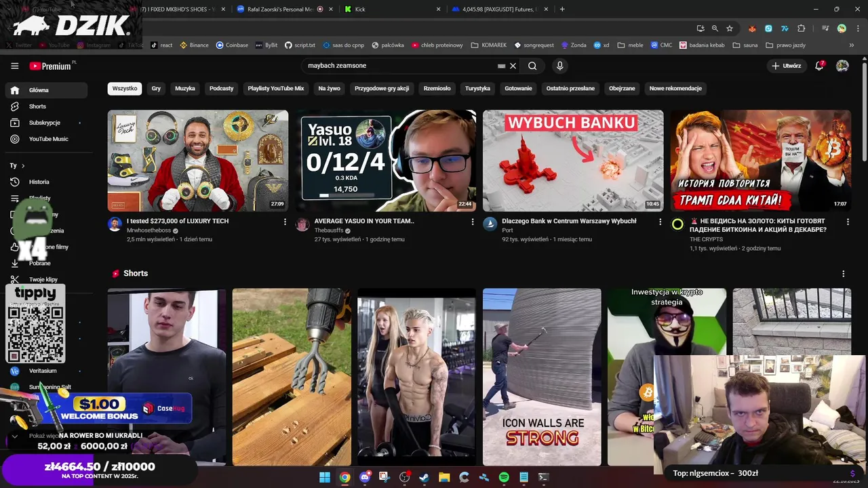The height and width of the screenshot is (488, 868).
Task: Open the Thebausffs channel avatar
Action: point(302,225)
